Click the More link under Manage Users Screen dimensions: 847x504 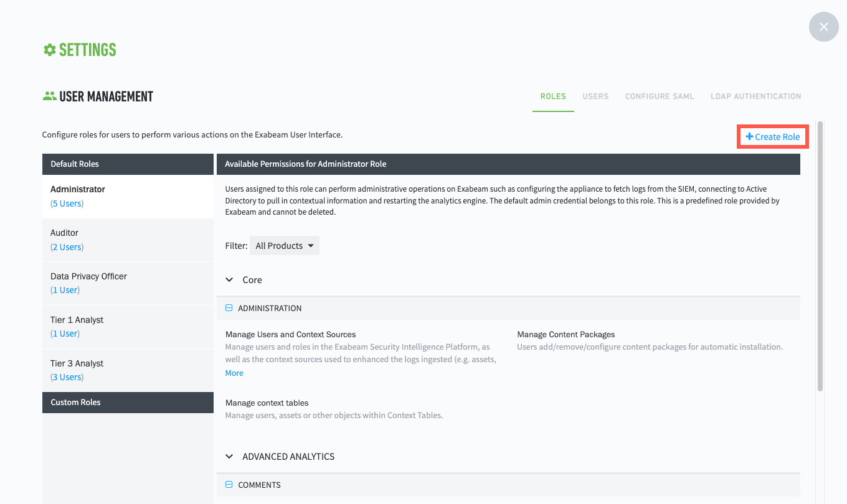234,373
